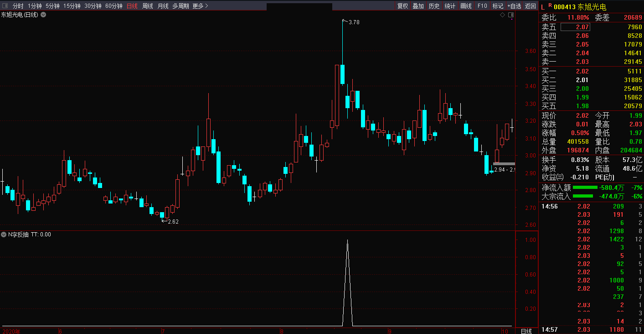The image size is (644, 334).
Task: Open the 历史 history button
Action: (434, 6)
